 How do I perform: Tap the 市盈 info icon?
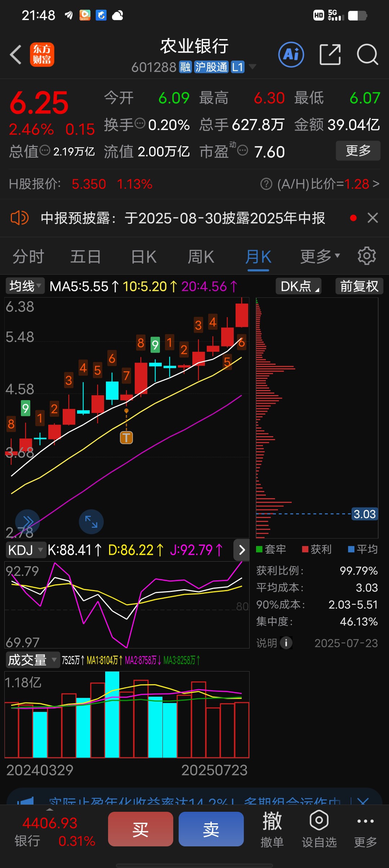243,150
